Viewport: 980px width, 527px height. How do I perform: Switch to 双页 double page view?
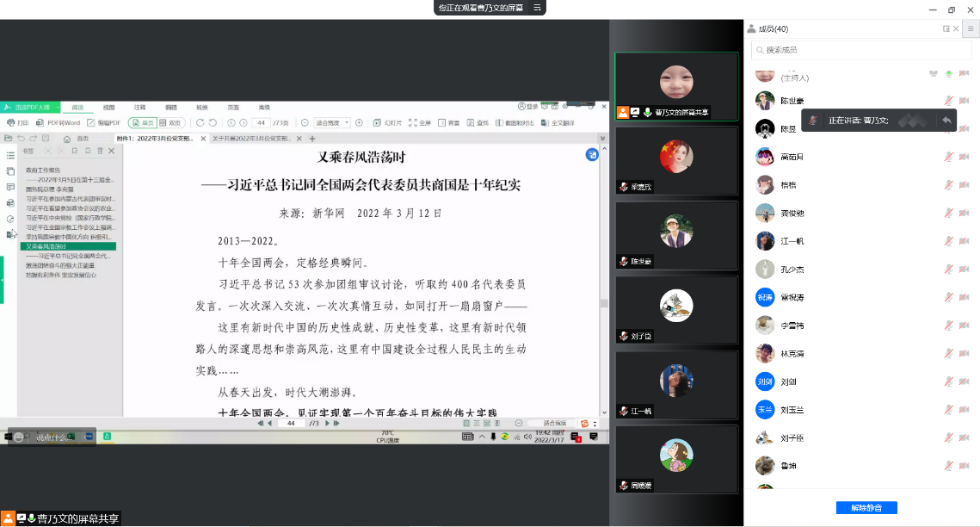coord(170,122)
